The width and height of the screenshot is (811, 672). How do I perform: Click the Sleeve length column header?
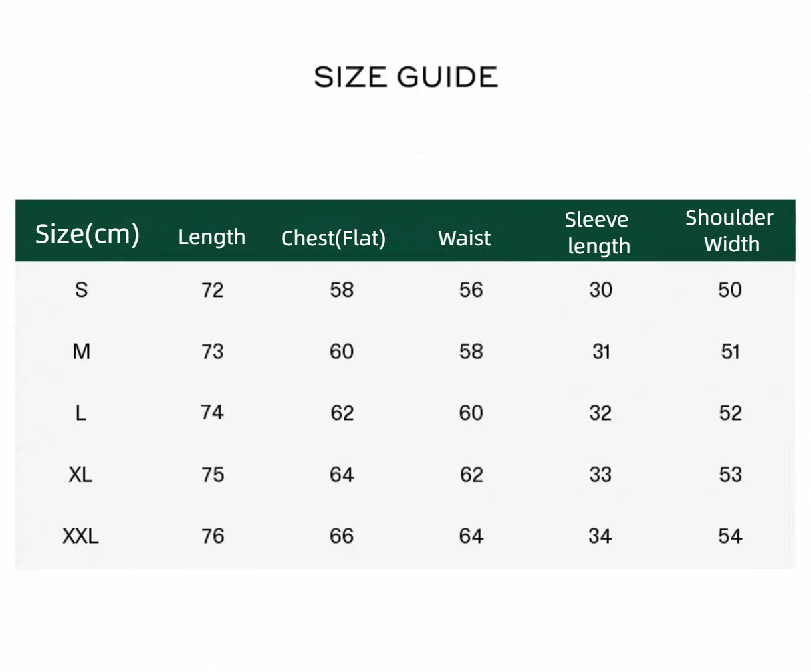click(598, 233)
